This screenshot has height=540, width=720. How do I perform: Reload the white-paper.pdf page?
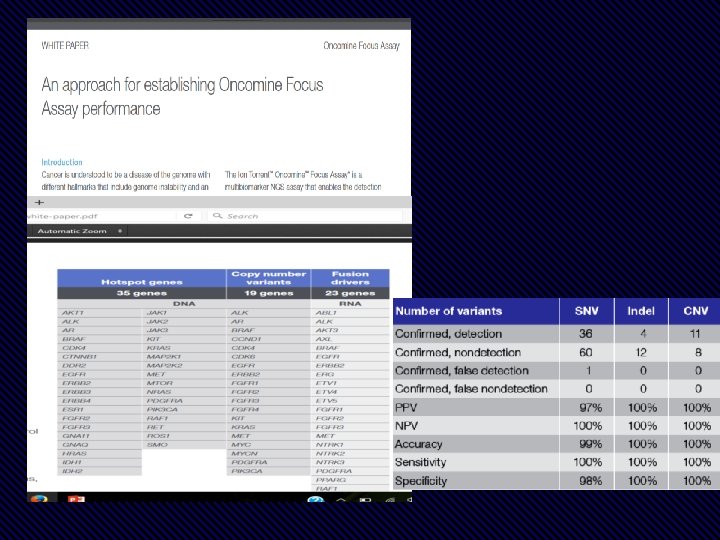[x=188, y=216]
